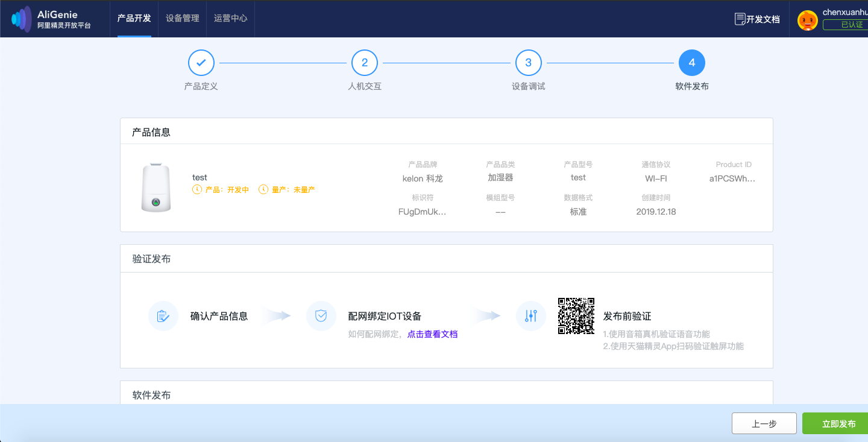The image size is (868, 442).
Task: Click the 确认产品信息 clipboard icon
Action: pos(163,316)
